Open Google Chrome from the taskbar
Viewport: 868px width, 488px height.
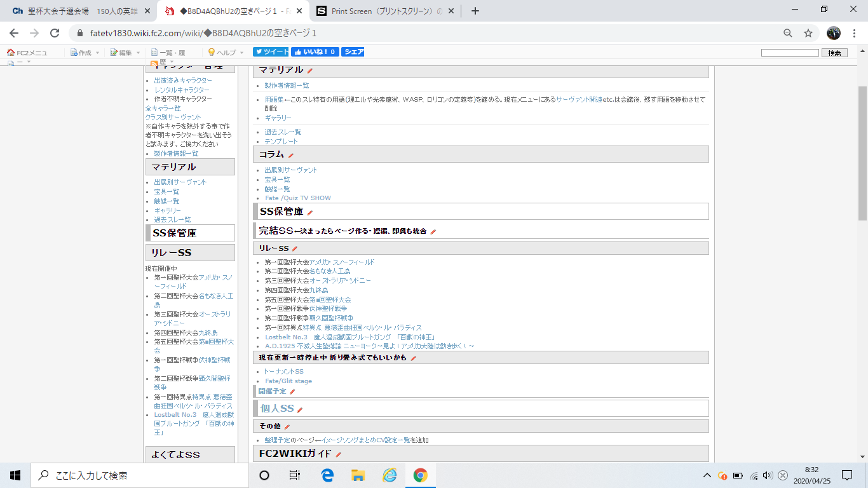[x=420, y=475]
